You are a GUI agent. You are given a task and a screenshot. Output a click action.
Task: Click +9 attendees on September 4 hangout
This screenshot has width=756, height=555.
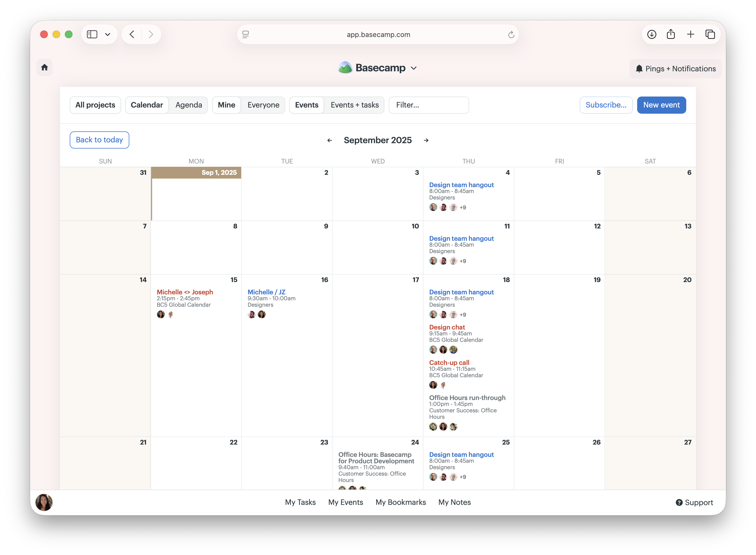(x=463, y=208)
